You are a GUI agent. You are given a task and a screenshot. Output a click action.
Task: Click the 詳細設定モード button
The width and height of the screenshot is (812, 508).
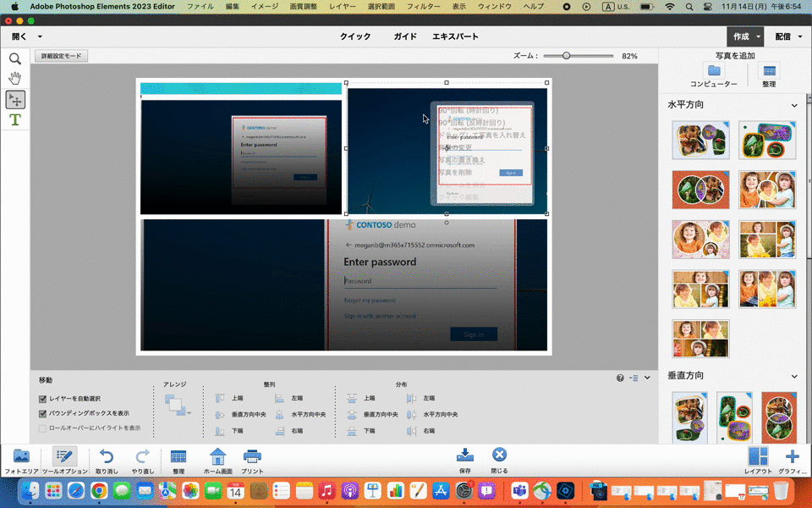point(62,56)
